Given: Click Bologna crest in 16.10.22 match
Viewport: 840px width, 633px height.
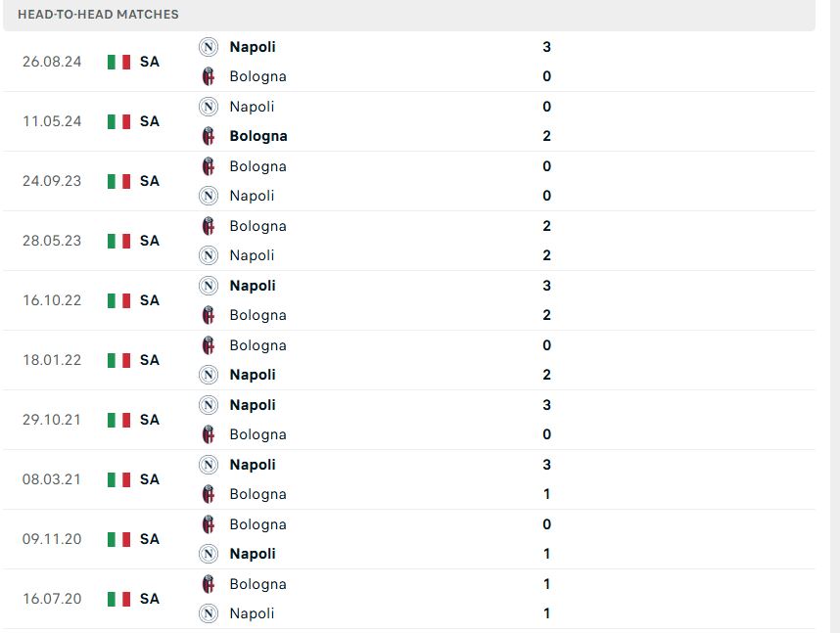Looking at the screenshot, I should 209,315.
